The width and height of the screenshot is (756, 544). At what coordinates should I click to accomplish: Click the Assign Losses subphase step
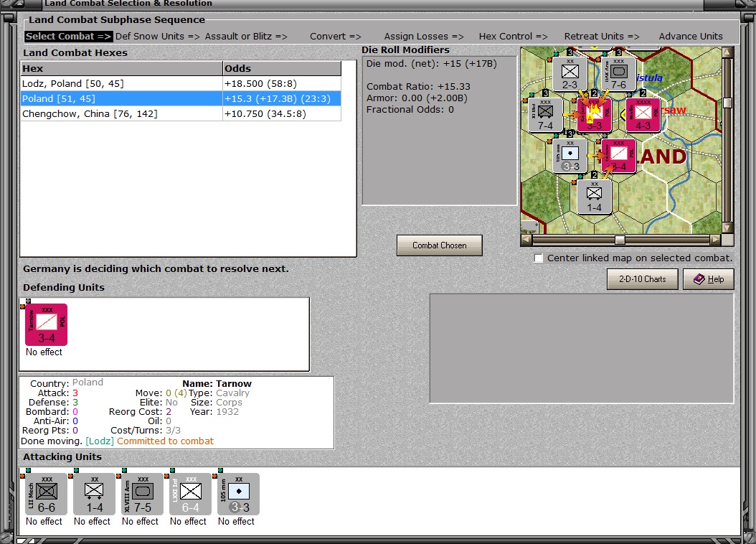click(424, 36)
